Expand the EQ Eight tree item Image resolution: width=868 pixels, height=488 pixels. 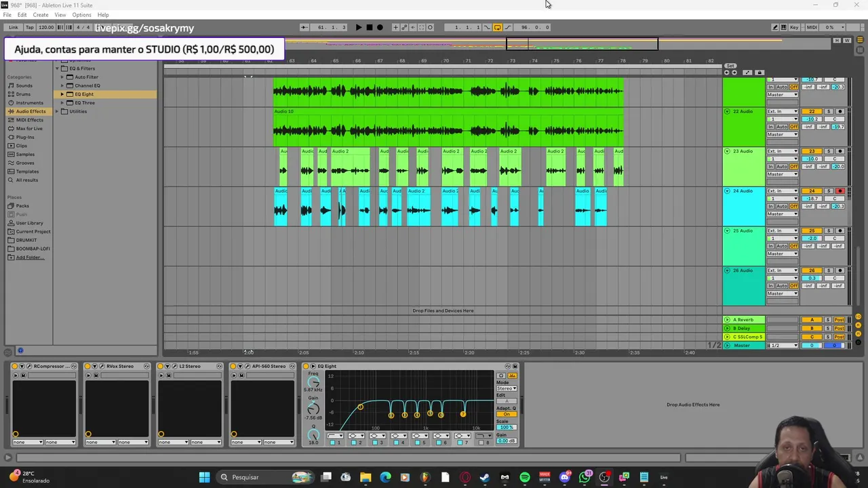(62, 94)
